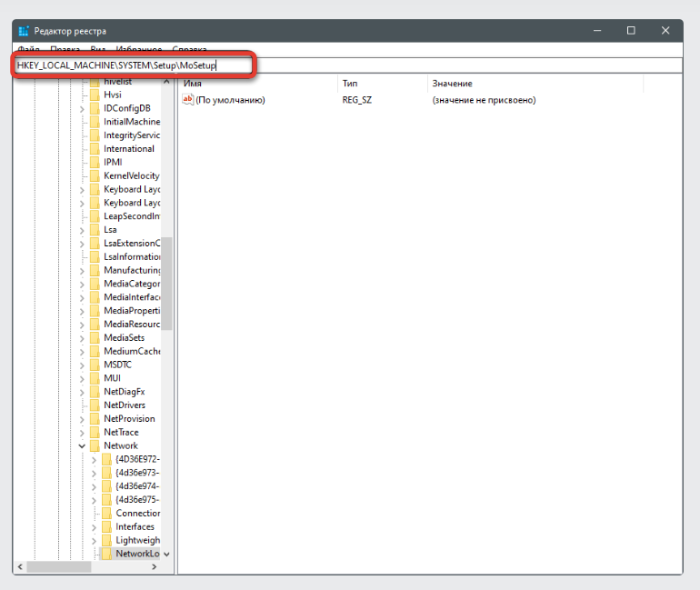Open the Файл menu
Image resolution: width=700 pixels, height=590 pixels.
click(28, 49)
